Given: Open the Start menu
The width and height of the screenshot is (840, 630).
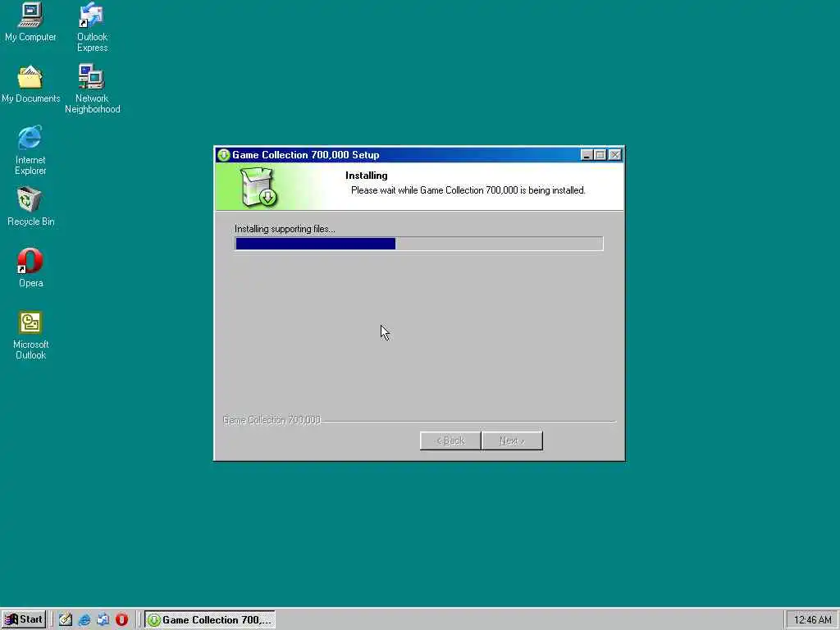Looking at the screenshot, I should coord(24,620).
